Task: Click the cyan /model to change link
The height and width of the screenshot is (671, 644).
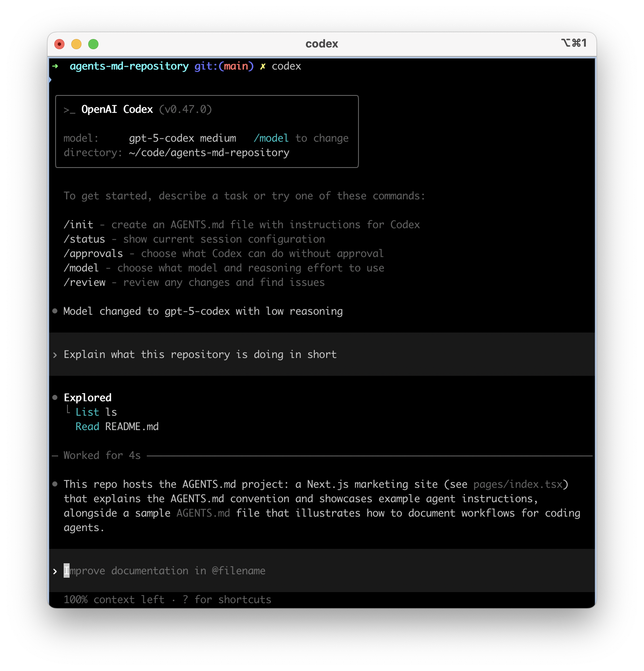Action: pyautogui.click(x=271, y=138)
